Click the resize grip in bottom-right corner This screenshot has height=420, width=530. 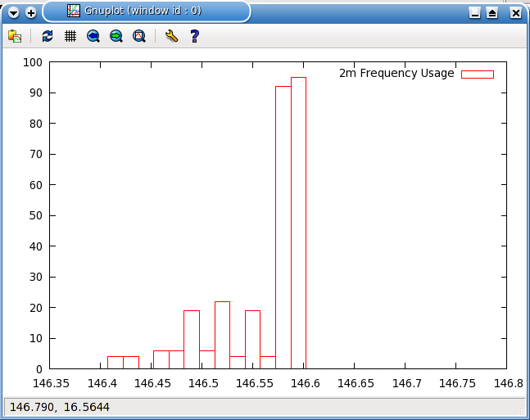tap(519, 409)
